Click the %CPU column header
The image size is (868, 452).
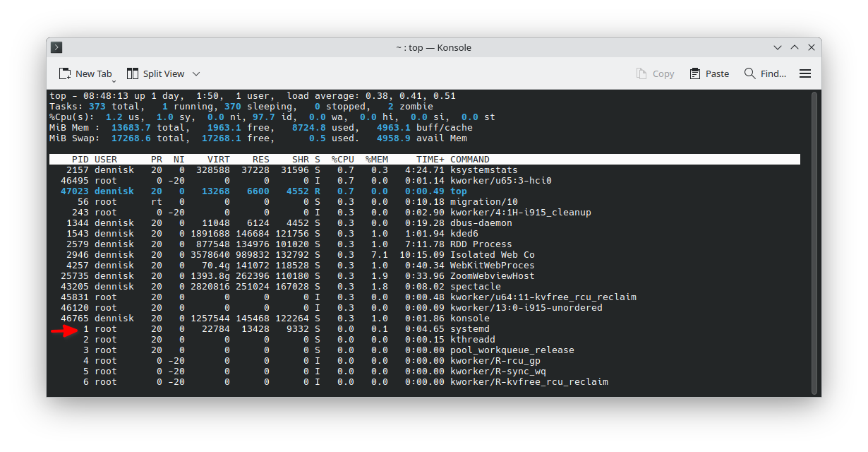(342, 160)
